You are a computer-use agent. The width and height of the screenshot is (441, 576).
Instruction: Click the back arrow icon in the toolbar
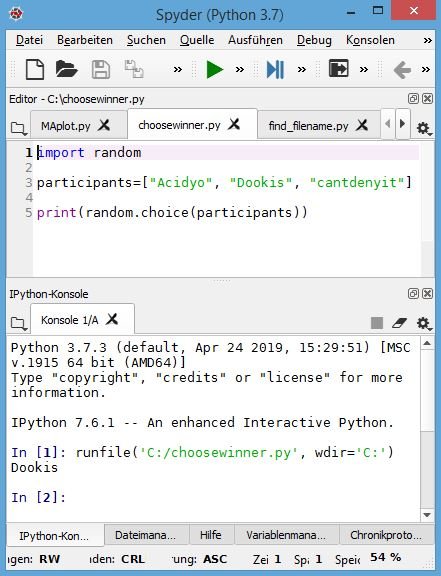[x=402, y=69]
